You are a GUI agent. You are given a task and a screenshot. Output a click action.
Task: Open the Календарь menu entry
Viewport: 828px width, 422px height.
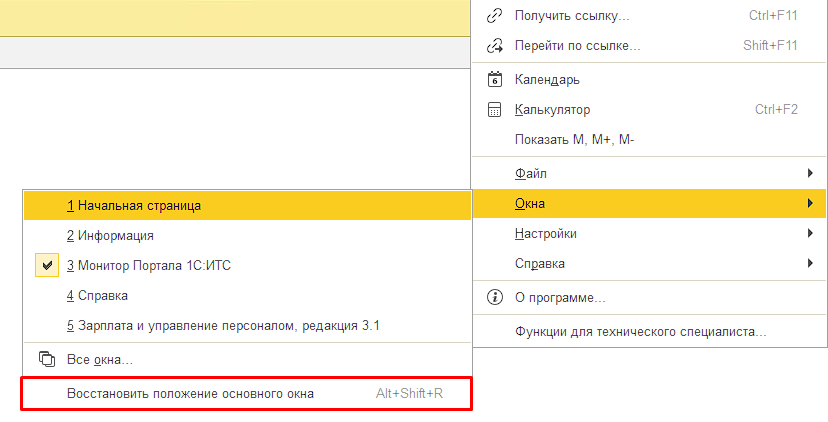point(648,80)
